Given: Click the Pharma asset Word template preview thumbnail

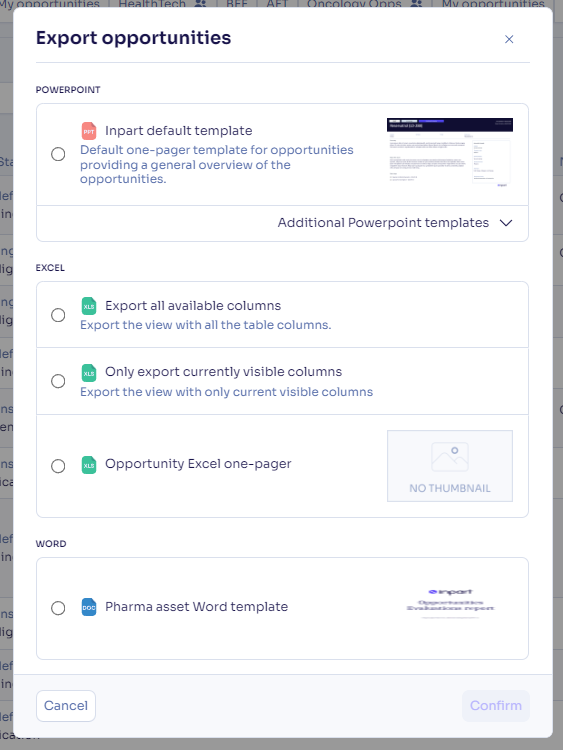Looking at the screenshot, I should [450, 605].
